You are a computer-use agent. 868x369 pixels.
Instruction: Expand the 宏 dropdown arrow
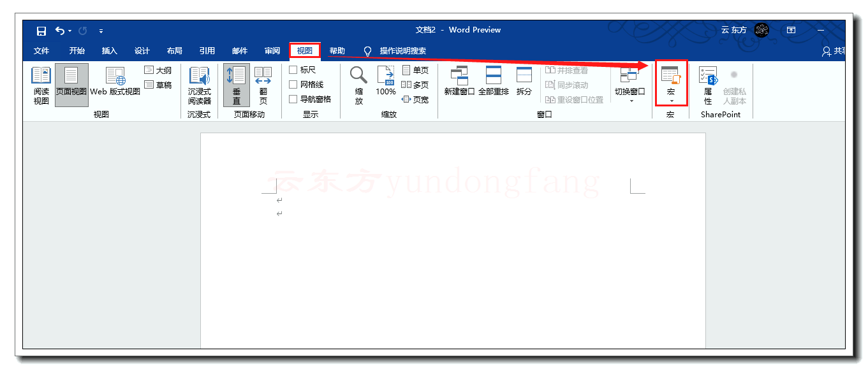click(x=672, y=101)
